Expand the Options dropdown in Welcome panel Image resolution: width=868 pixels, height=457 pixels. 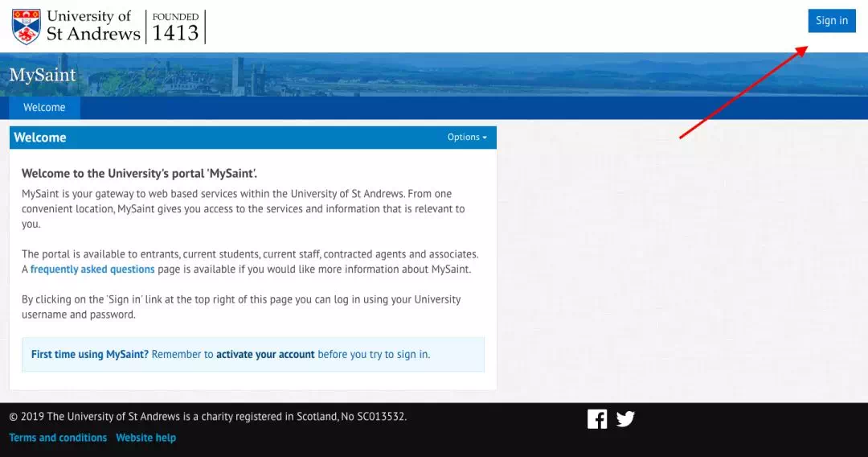467,137
